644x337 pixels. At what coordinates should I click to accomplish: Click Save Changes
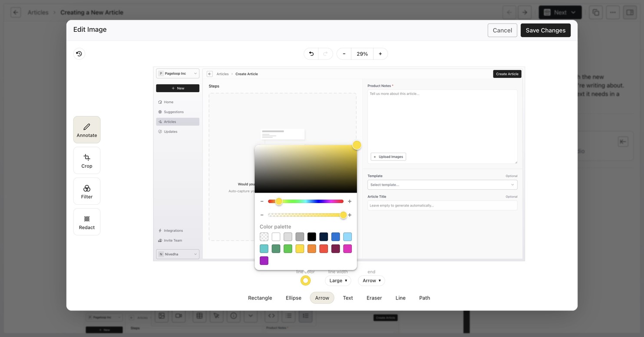(545, 30)
